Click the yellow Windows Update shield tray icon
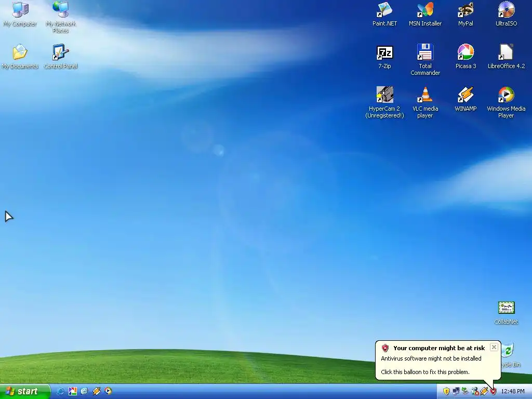Viewport: 532px width, 399px height. [446, 392]
